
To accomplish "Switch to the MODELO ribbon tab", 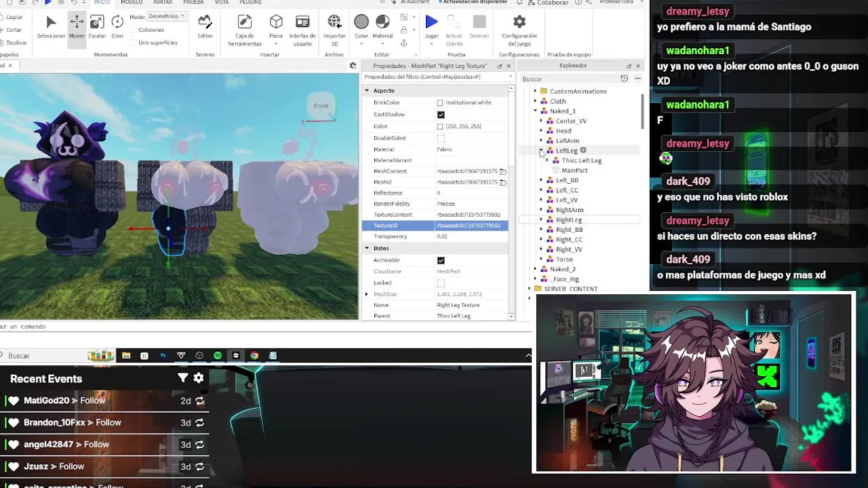I will [x=132, y=3].
